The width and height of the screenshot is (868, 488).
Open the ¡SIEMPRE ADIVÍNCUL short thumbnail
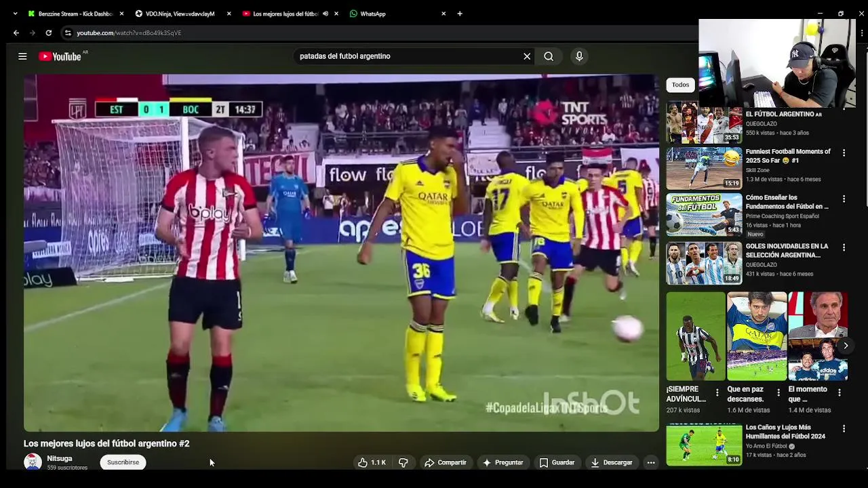[x=696, y=336]
